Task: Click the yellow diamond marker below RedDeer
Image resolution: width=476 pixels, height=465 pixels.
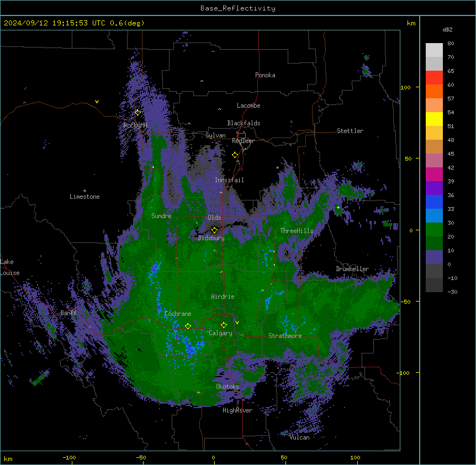Action: [235, 155]
